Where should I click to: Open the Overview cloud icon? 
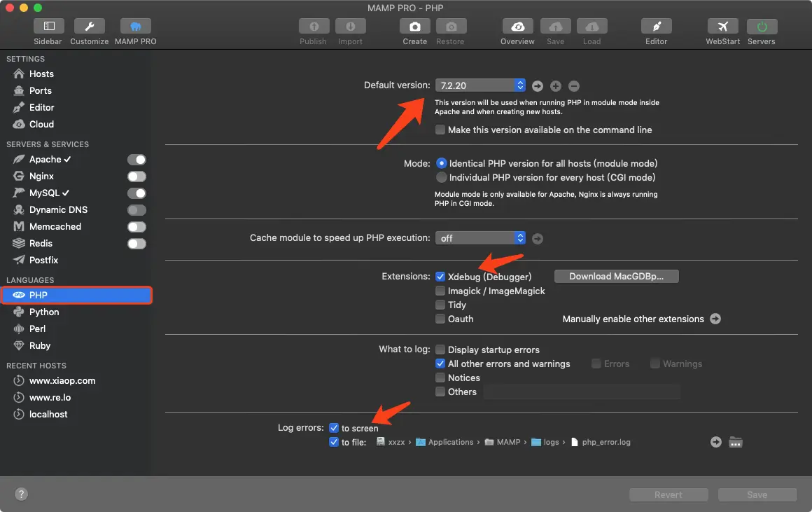[x=518, y=26]
